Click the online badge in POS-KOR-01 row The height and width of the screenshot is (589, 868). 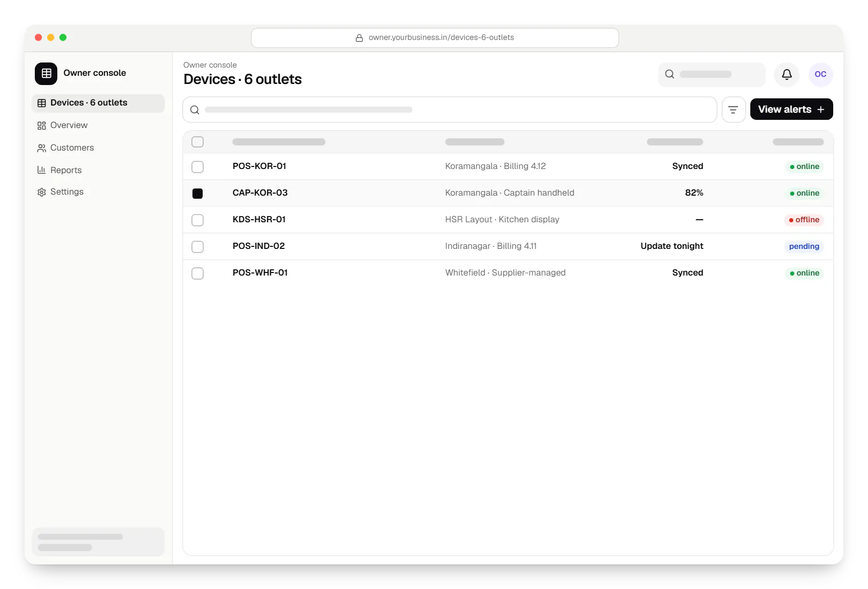(x=805, y=167)
